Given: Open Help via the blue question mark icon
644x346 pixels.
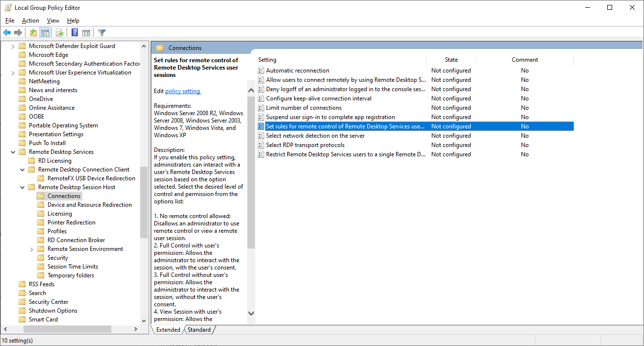Looking at the screenshot, I should 74,33.
